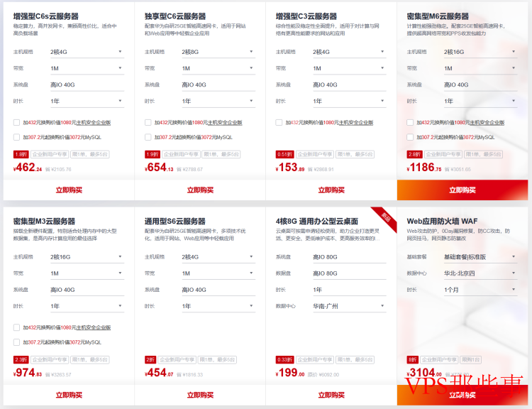
Task: Open 时长 dropdown for 增强型C6s server
Action: [x=87, y=102]
